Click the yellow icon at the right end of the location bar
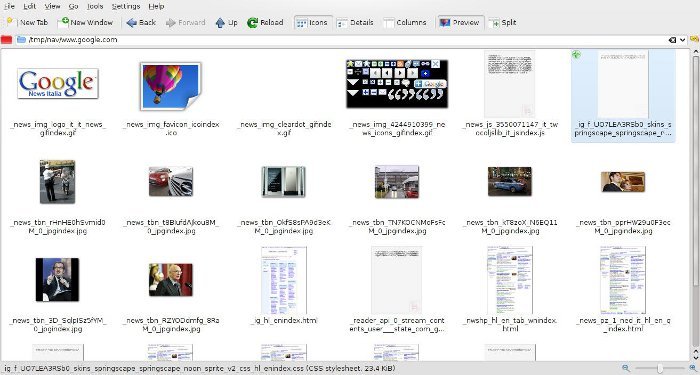The image size is (700, 375). 694,39
